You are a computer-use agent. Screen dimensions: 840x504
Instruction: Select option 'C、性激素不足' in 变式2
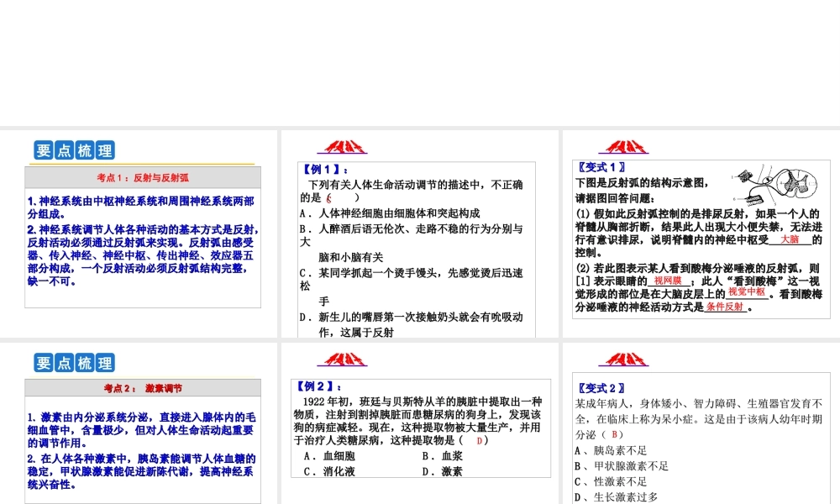(612, 481)
